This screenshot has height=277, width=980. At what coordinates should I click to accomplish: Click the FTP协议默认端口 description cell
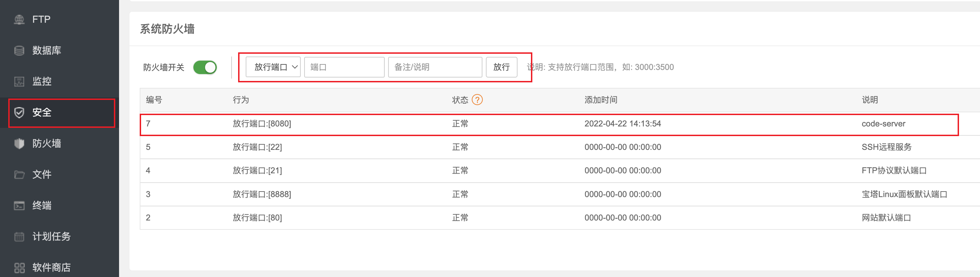click(894, 170)
